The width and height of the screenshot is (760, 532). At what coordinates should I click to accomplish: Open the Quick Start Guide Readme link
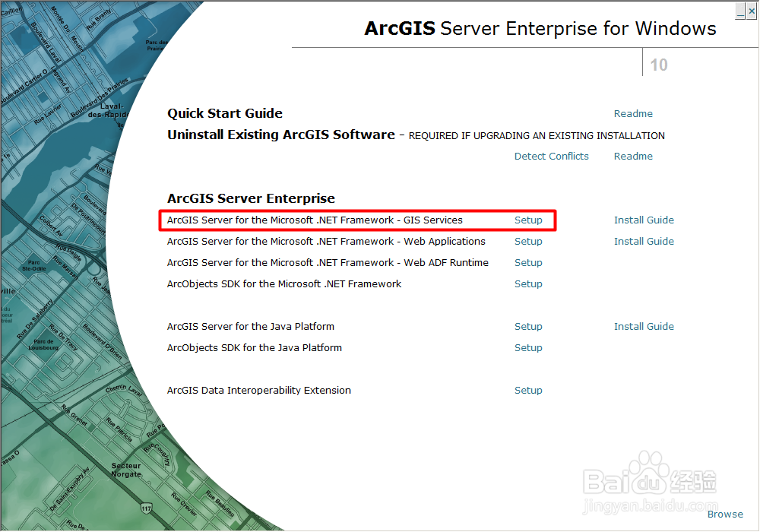point(633,114)
